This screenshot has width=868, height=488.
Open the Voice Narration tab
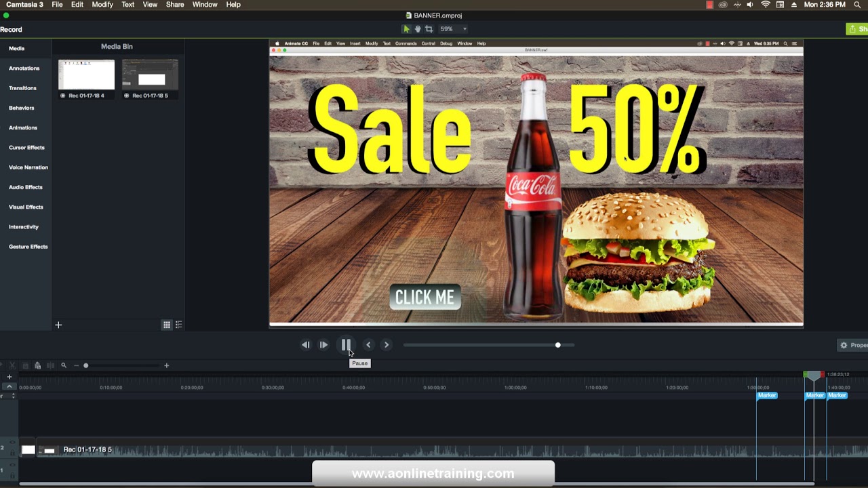tap(28, 167)
